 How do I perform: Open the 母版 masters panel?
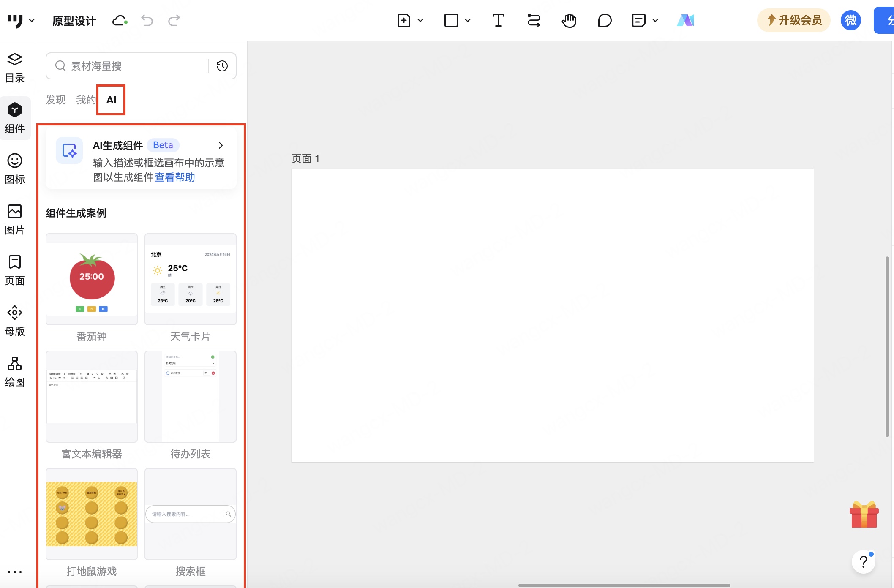tap(15, 321)
